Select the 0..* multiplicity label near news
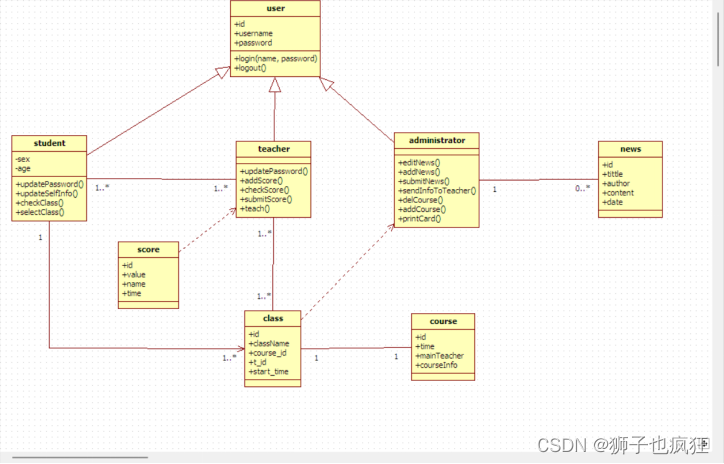Image resolution: width=724 pixels, height=464 pixels. (x=582, y=188)
